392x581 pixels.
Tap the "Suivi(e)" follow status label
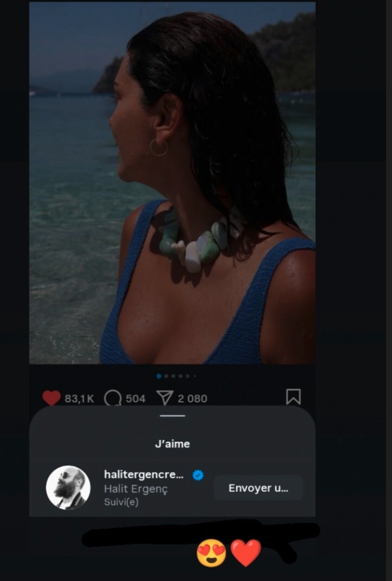point(121,502)
